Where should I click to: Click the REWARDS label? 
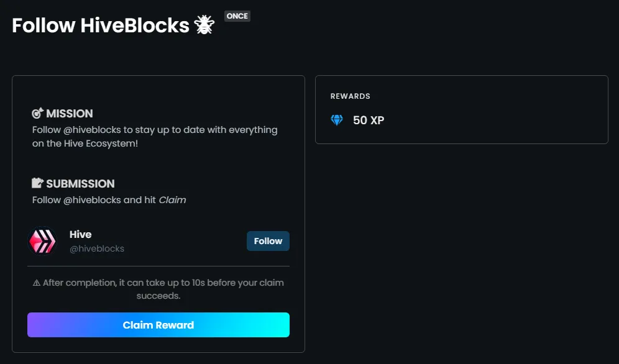[x=350, y=96]
